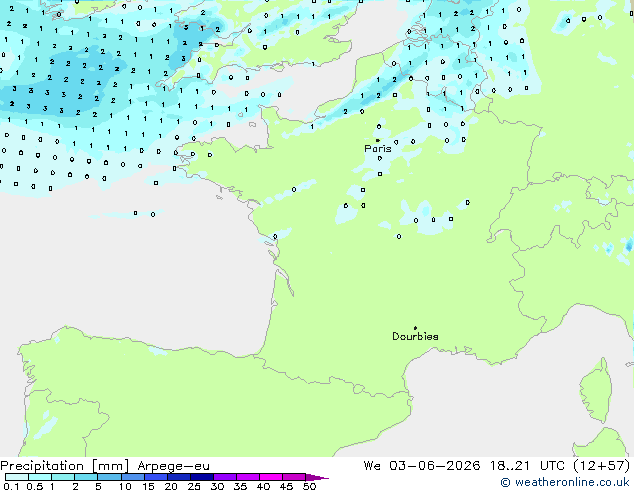This screenshot has height=490, width=634.
Task: Click the 5–10 mm legend swatch
Action: point(109,477)
